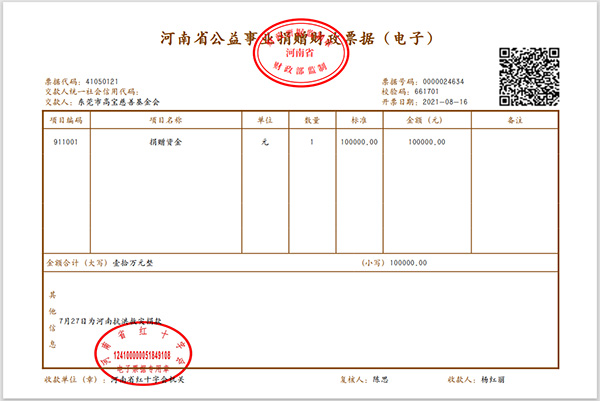600x401 pixels.
Task: Click the payer name 东莞市高宝慈善基金会
Action: point(117,101)
